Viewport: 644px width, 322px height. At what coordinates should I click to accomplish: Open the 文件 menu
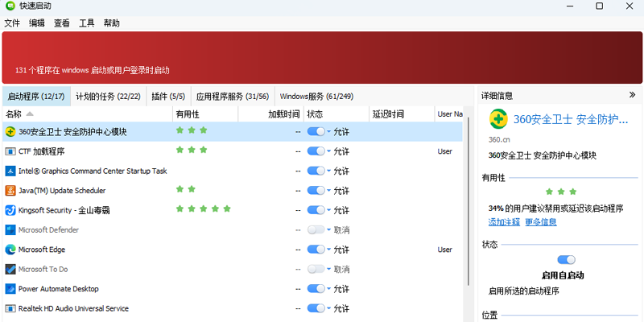pyautogui.click(x=12, y=23)
